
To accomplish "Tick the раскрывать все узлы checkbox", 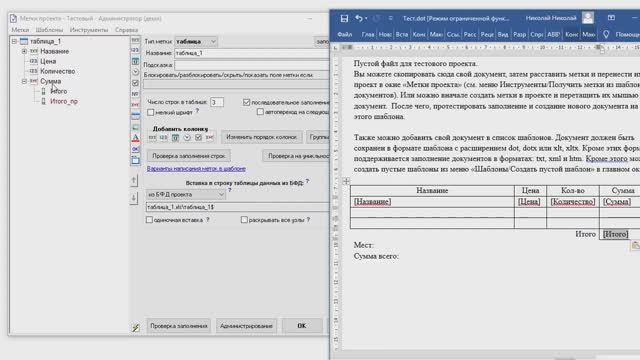I will pyautogui.click(x=244, y=220).
